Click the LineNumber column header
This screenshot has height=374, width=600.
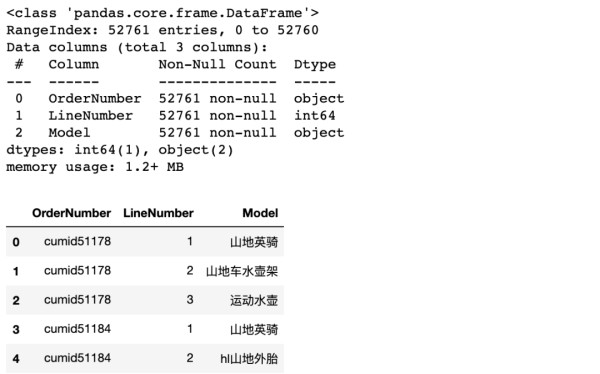click(x=158, y=213)
